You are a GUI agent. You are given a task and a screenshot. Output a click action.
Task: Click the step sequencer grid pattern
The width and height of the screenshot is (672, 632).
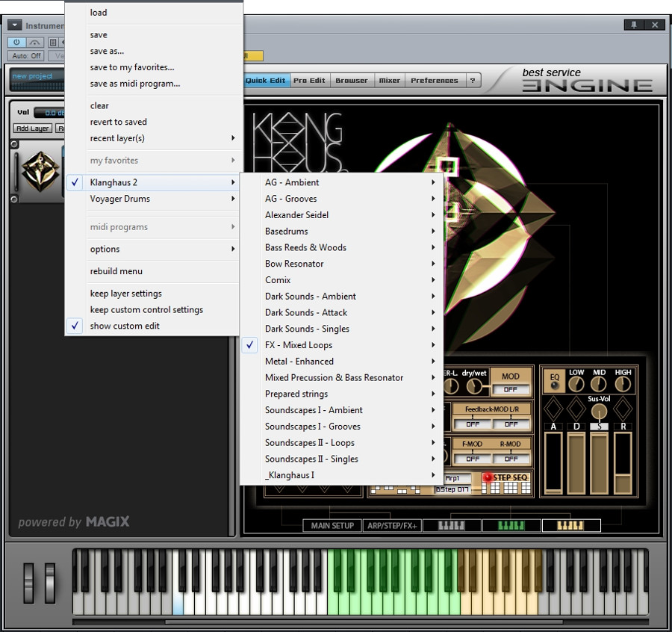coord(506,488)
